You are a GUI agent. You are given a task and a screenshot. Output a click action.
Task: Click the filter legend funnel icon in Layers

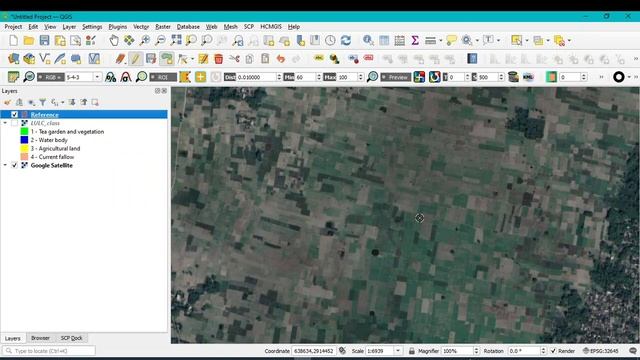point(42,102)
